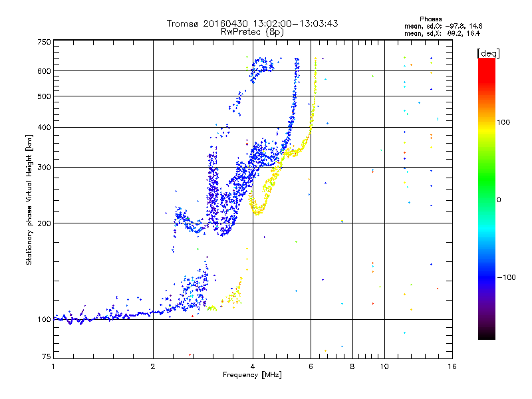Viewport: 532px width, 399px height.
Task: Click the colorbar tick label '-100'
Action: 506,277
